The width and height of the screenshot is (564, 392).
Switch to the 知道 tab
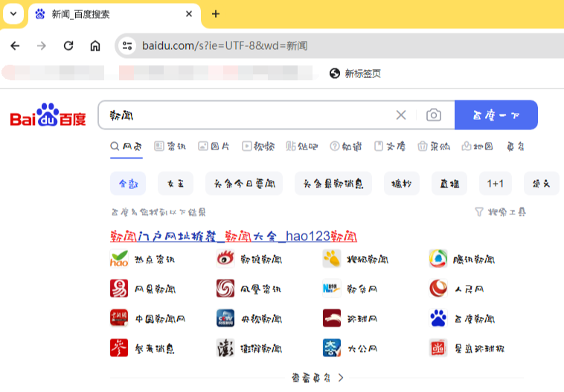point(346,147)
